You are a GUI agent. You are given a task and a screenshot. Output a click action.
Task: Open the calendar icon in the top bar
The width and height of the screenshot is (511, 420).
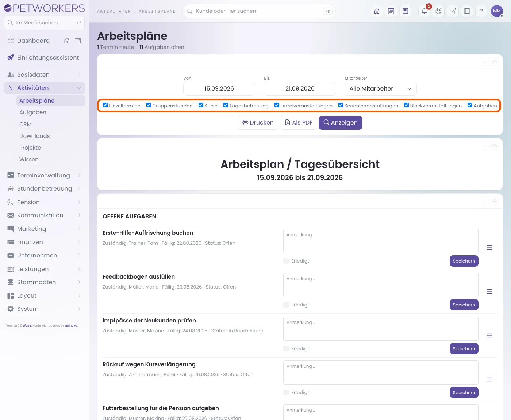(x=391, y=11)
